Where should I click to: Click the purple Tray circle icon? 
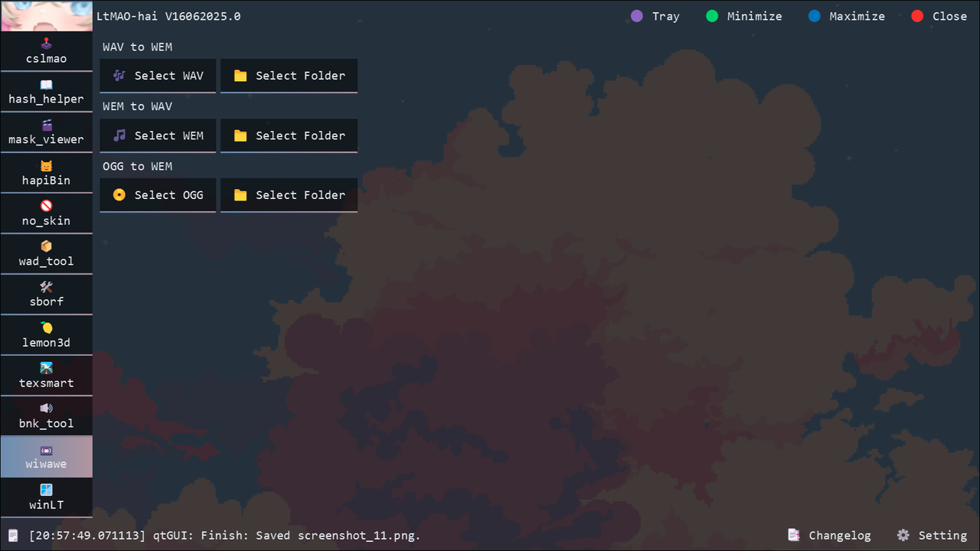click(x=636, y=16)
